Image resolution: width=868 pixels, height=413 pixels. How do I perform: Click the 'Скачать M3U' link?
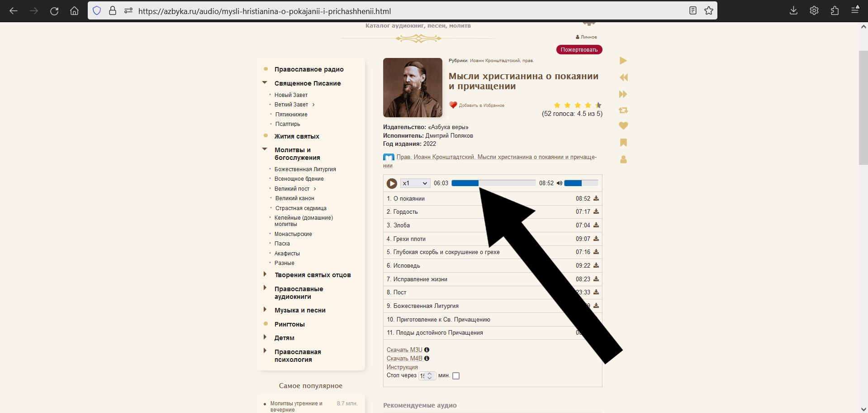coord(404,350)
